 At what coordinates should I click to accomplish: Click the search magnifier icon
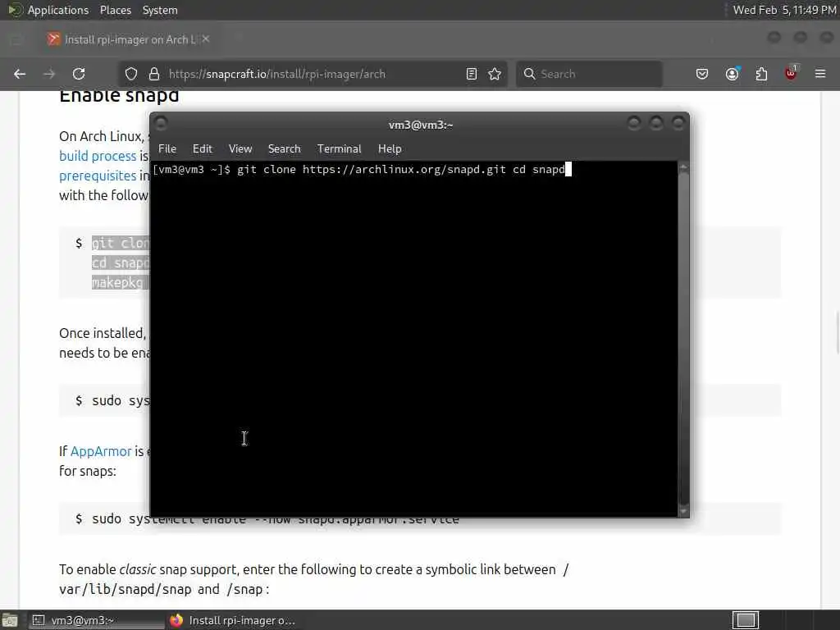(529, 74)
